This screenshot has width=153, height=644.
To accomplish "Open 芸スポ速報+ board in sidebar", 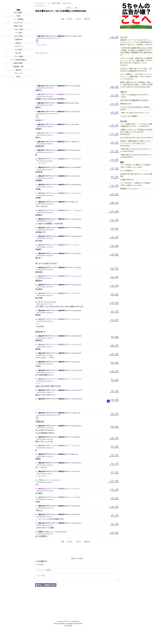I will click(x=18, y=13).
